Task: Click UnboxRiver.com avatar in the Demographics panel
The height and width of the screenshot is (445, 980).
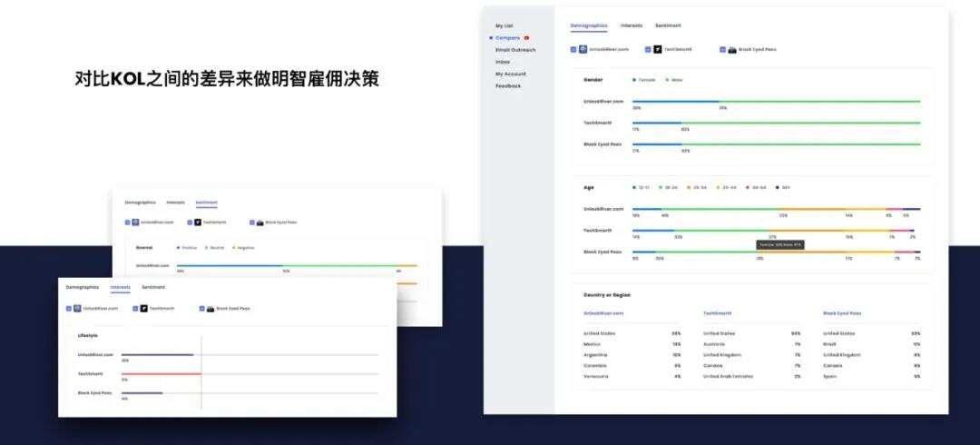Action: click(583, 49)
